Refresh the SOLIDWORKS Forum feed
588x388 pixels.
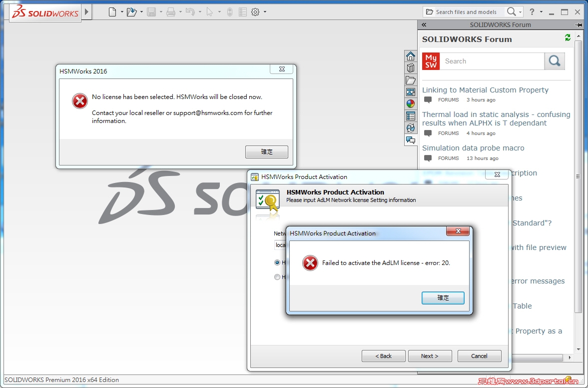click(568, 37)
